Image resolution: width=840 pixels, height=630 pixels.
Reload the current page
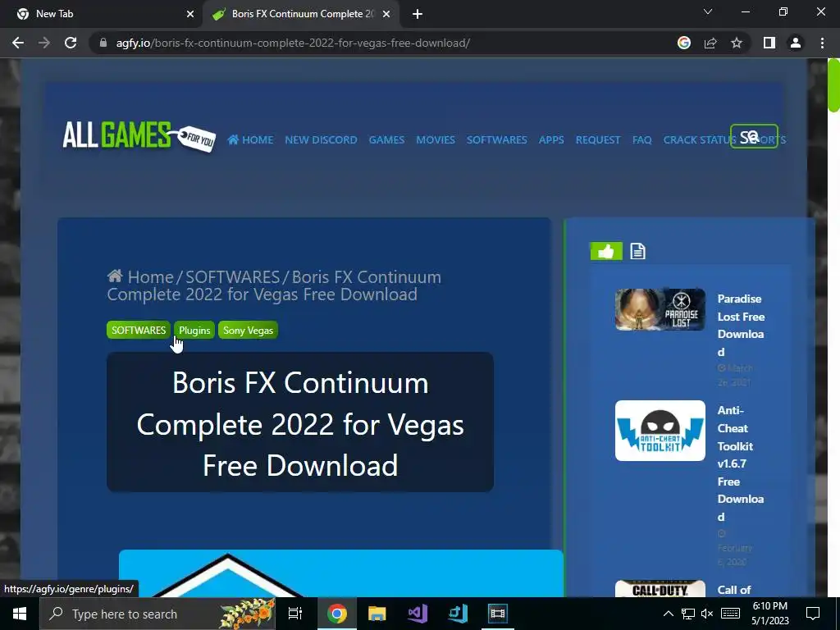click(x=71, y=43)
